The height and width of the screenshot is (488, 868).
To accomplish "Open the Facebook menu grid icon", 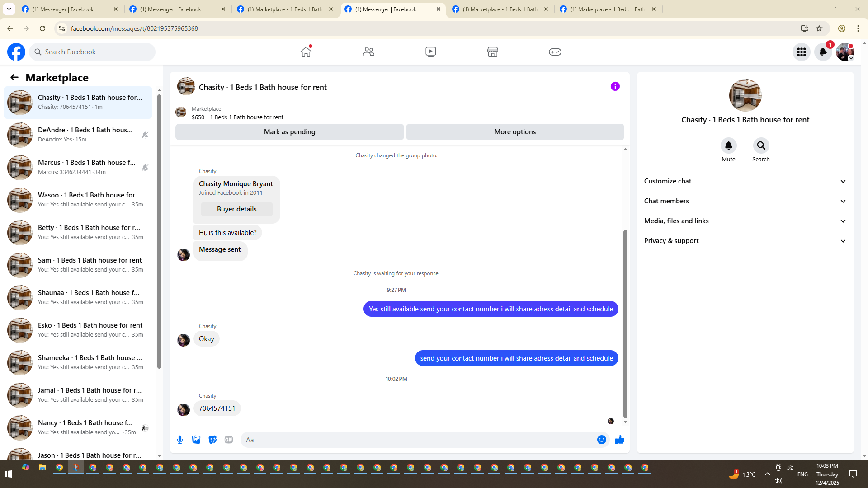I will (x=801, y=52).
